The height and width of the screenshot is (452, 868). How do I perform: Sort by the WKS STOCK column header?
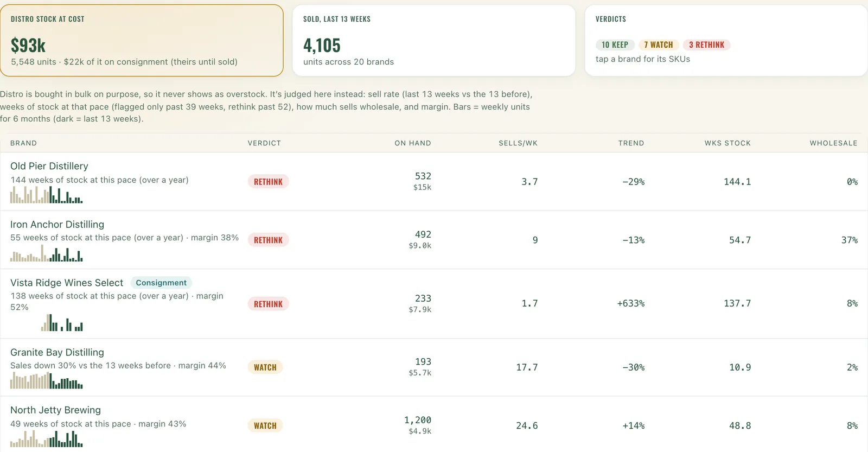[x=727, y=143]
